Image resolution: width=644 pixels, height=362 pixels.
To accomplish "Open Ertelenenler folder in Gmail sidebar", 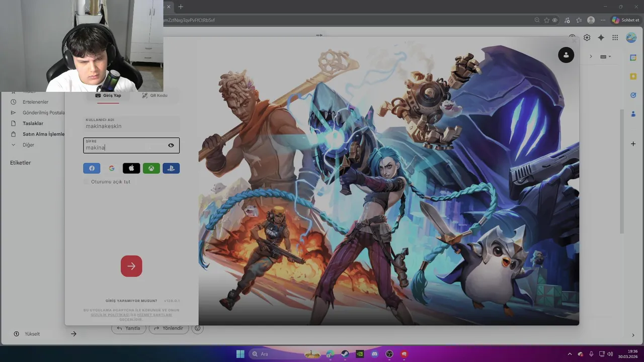I will pos(35,102).
